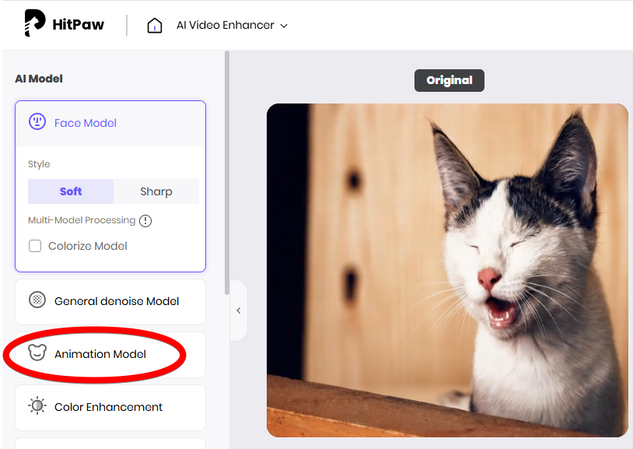Click the AI Model heading

click(39, 79)
